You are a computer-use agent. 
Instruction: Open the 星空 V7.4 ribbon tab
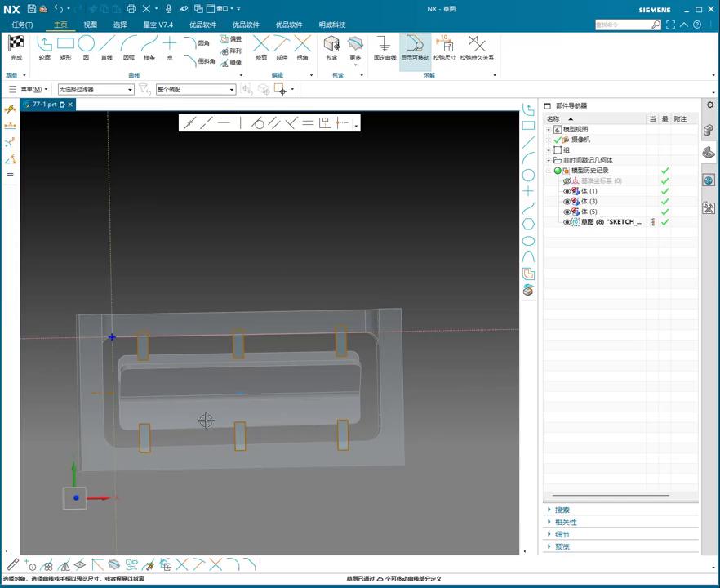(x=158, y=25)
